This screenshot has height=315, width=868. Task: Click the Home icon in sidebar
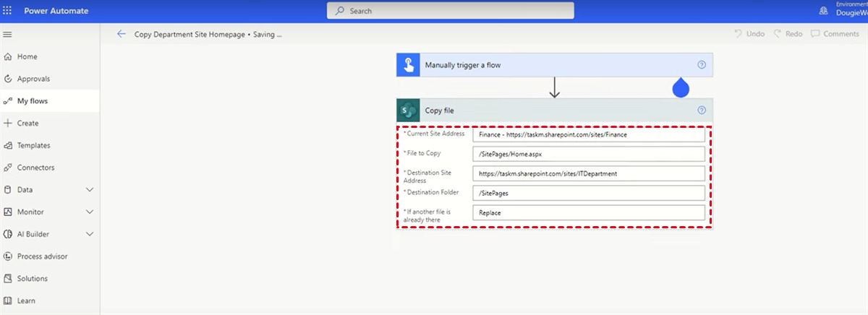[8, 56]
